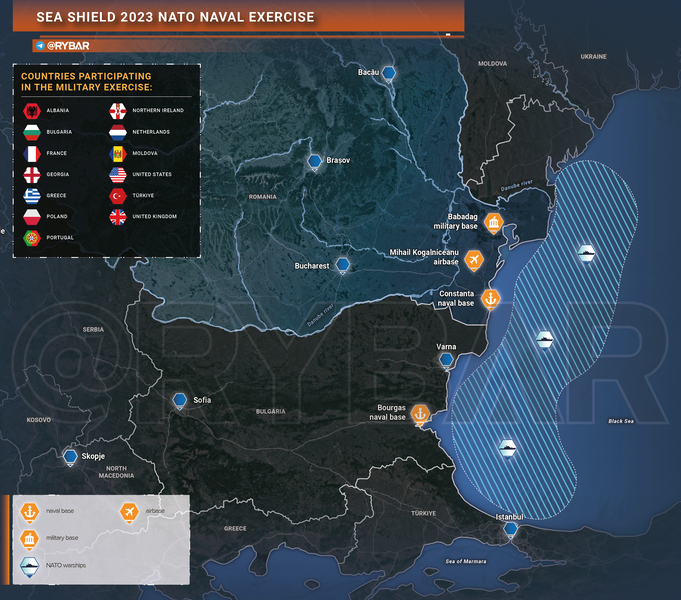This screenshot has height=600, width=681.
Task: Select the Mihail Kogalniceanu airbase plane icon
Action: (473, 261)
